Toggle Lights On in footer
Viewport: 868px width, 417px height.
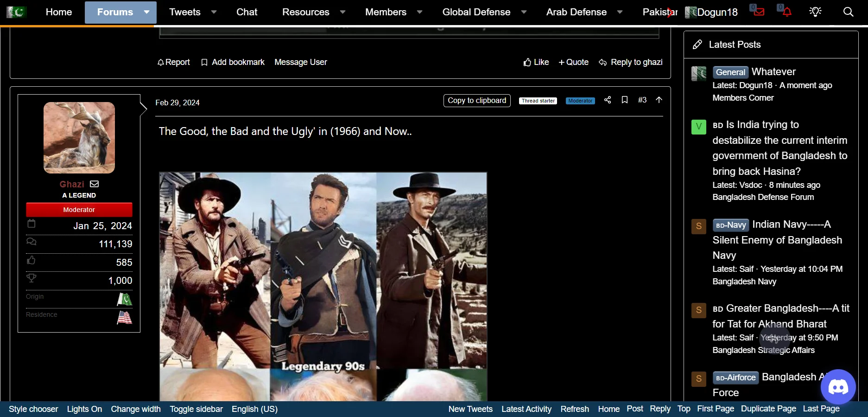click(84, 409)
